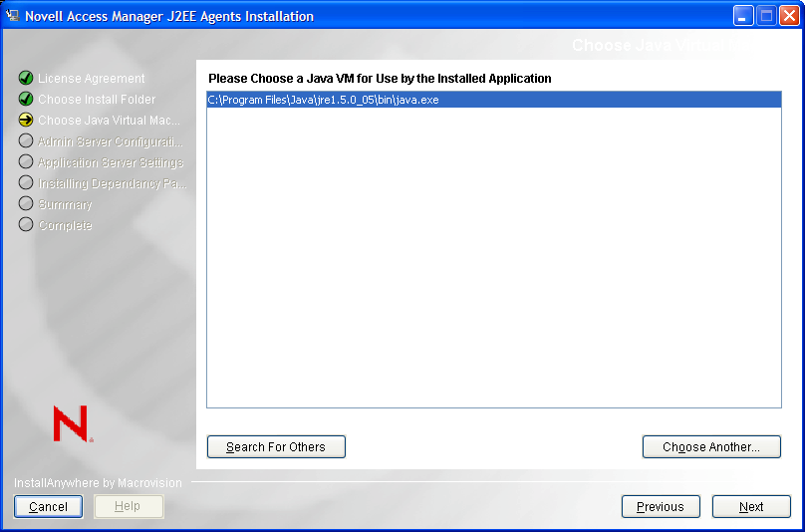The width and height of the screenshot is (805, 532).
Task: Click the installer icon in title bar
Action: (x=12, y=15)
